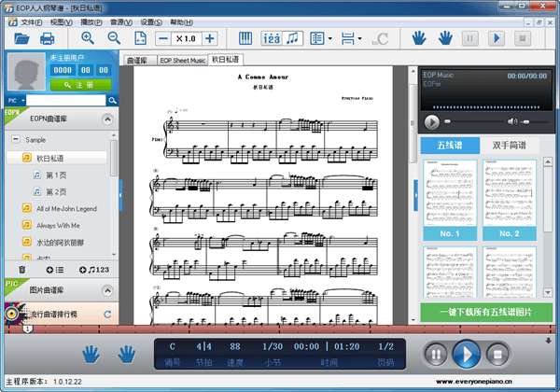Switch to stave notes view toggle

coord(293,38)
